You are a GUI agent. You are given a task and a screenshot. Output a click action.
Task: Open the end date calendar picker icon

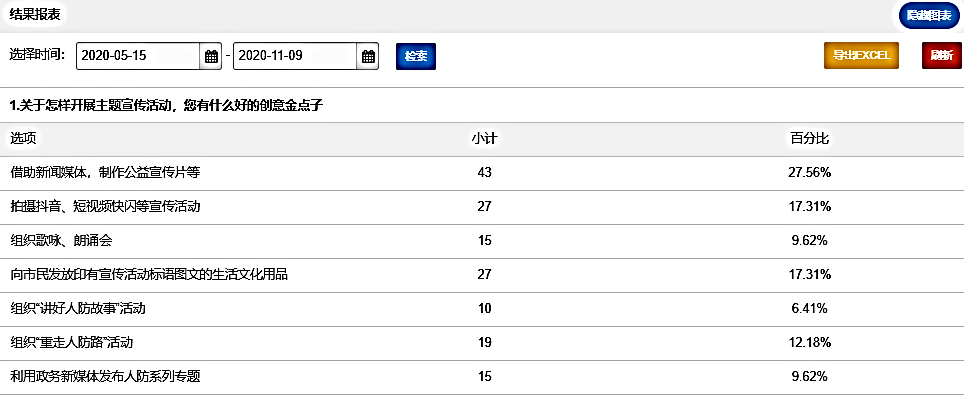click(x=368, y=56)
